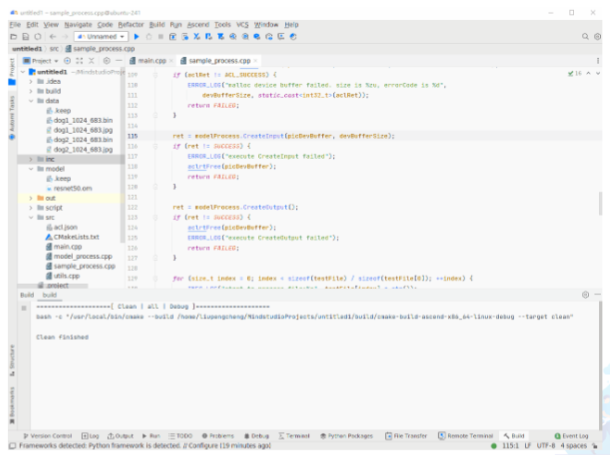Open the Problems tool window
The width and height of the screenshot is (610, 455).
click(x=217, y=436)
